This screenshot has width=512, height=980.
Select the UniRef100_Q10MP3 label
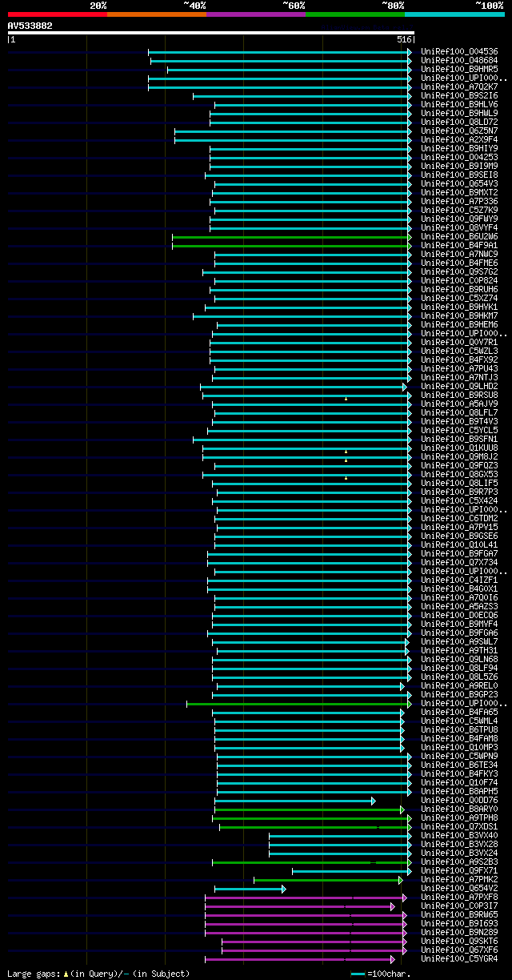point(459,748)
